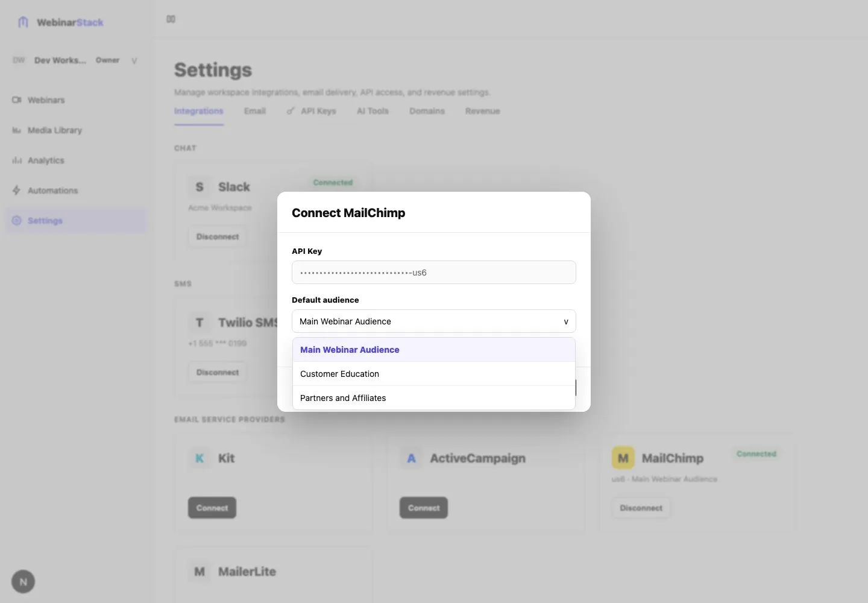This screenshot has width=868, height=603.
Task: Go to Media Library
Action: (x=76, y=130)
